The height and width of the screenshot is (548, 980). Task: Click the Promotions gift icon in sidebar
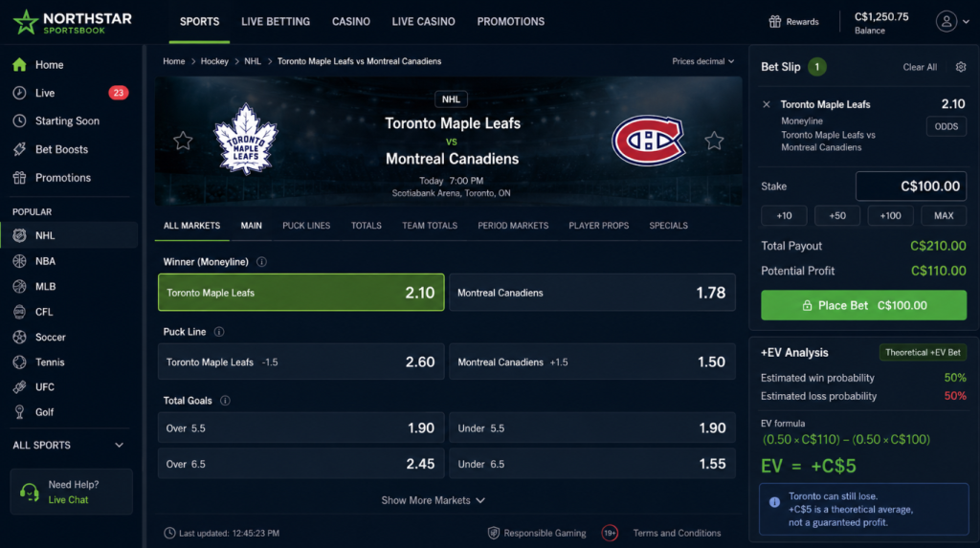(x=19, y=178)
